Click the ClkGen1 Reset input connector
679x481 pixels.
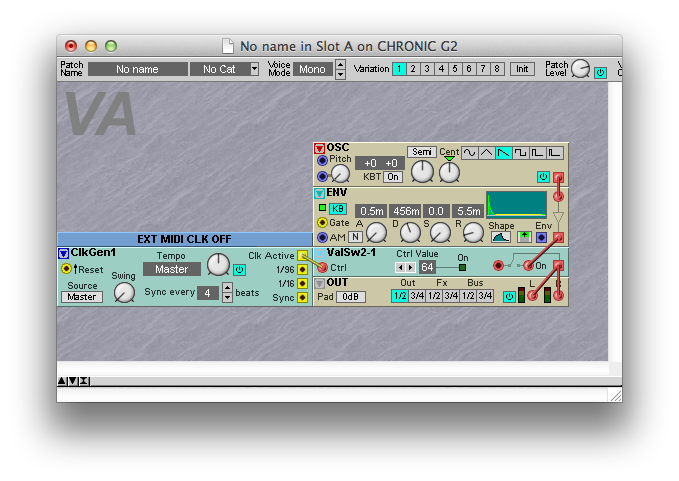pyautogui.click(x=66, y=269)
